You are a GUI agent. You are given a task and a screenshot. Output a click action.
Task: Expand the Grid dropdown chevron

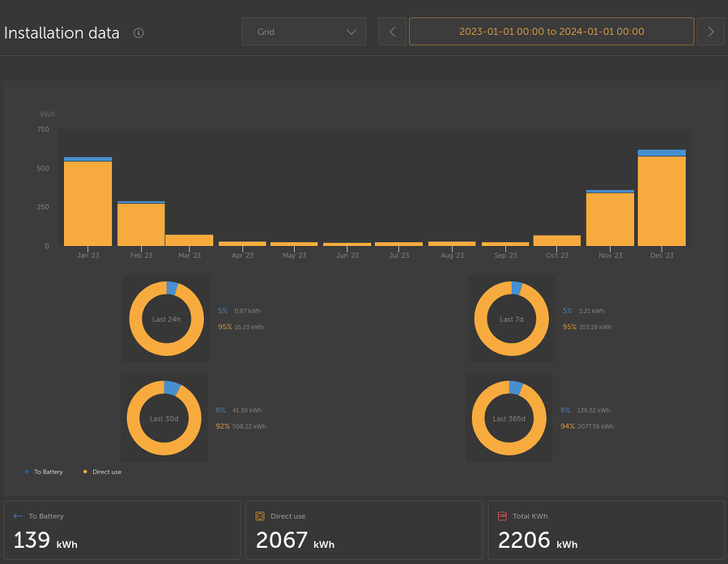pos(352,32)
